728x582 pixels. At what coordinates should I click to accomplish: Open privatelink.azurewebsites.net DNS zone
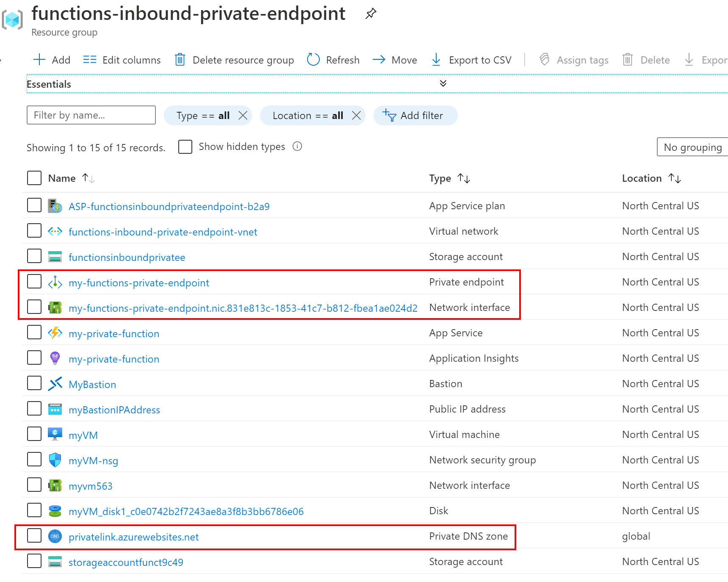(134, 537)
